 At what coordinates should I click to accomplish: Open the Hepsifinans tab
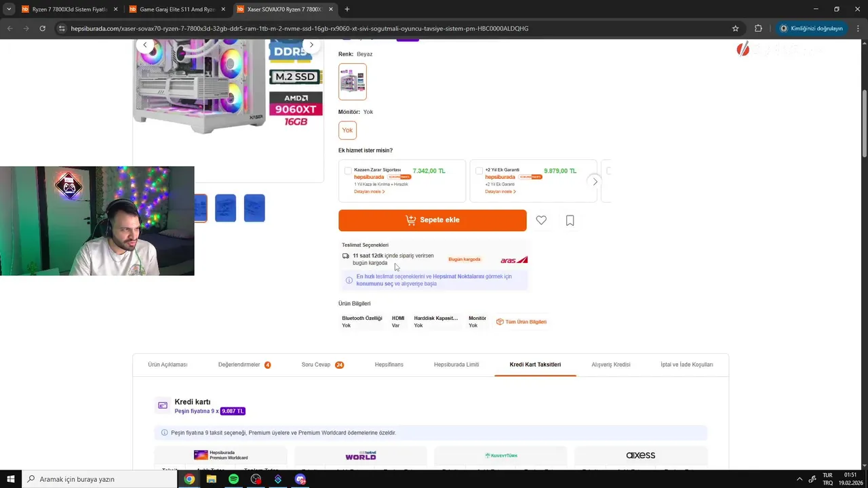tap(389, 365)
